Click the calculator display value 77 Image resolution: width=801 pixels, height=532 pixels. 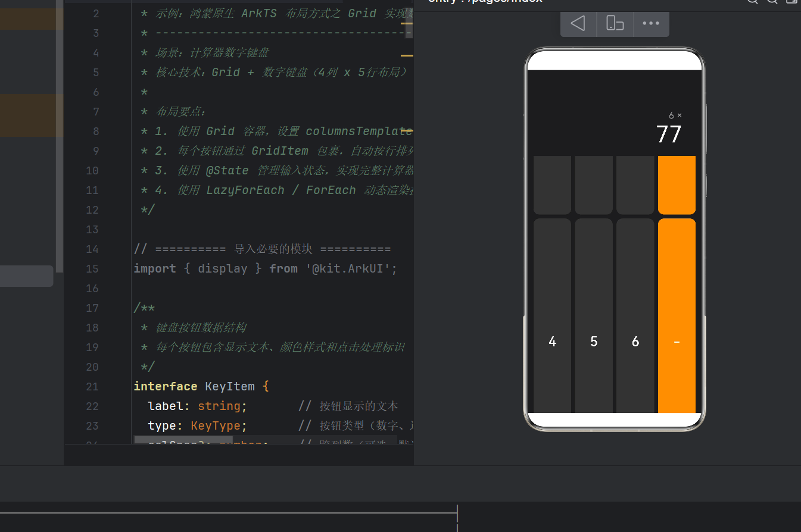[668, 134]
